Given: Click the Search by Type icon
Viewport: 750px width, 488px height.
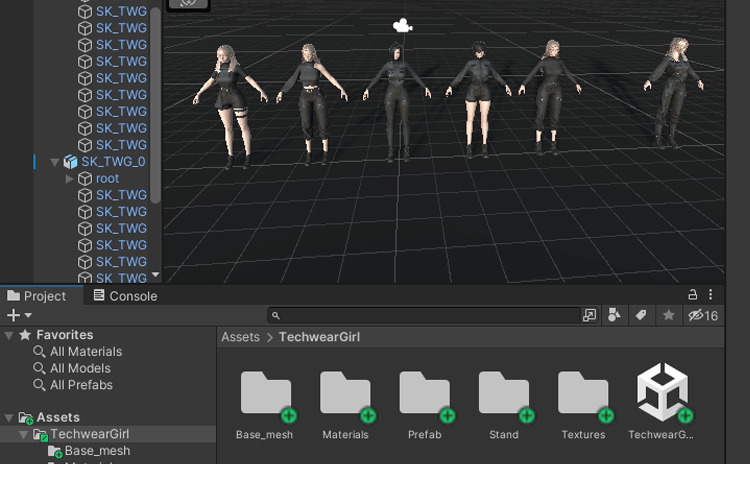Looking at the screenshot, I should coord(614,315).
